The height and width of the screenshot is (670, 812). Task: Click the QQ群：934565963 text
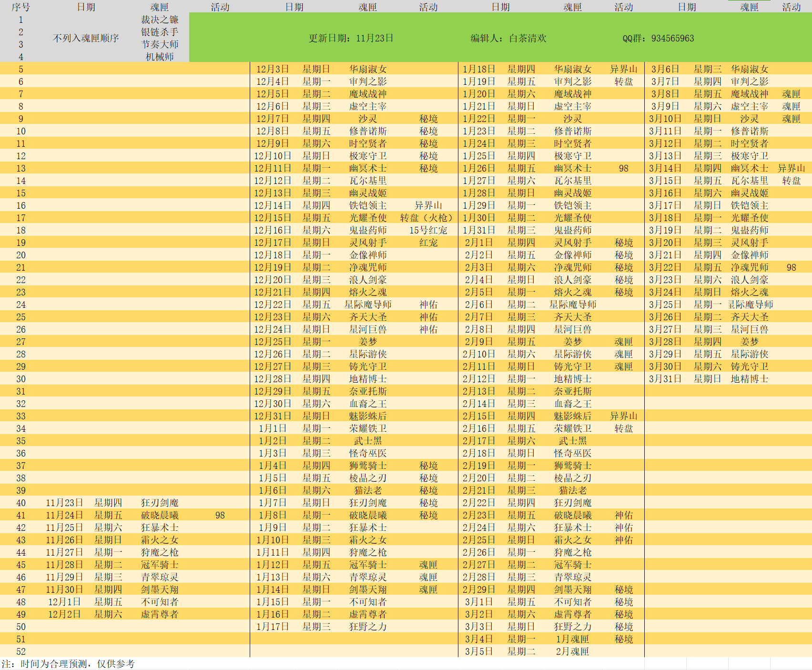[x=658, y=38]
